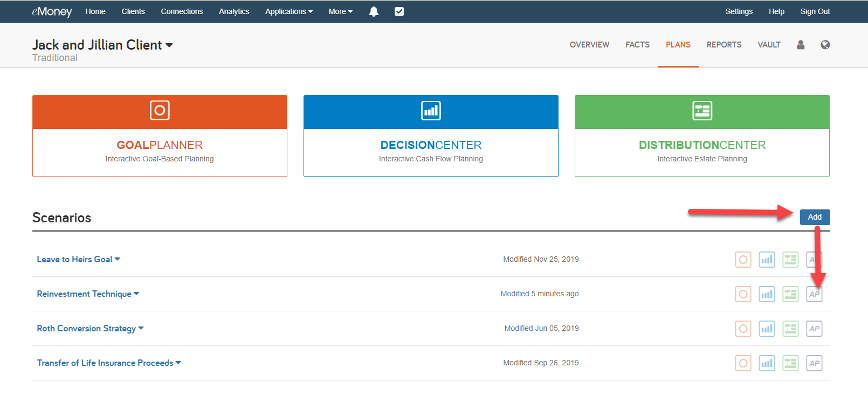Expand Roth Conversion Strategy scenario menu
This screenshot has width=868, height=408.
[x=91, y=329]
